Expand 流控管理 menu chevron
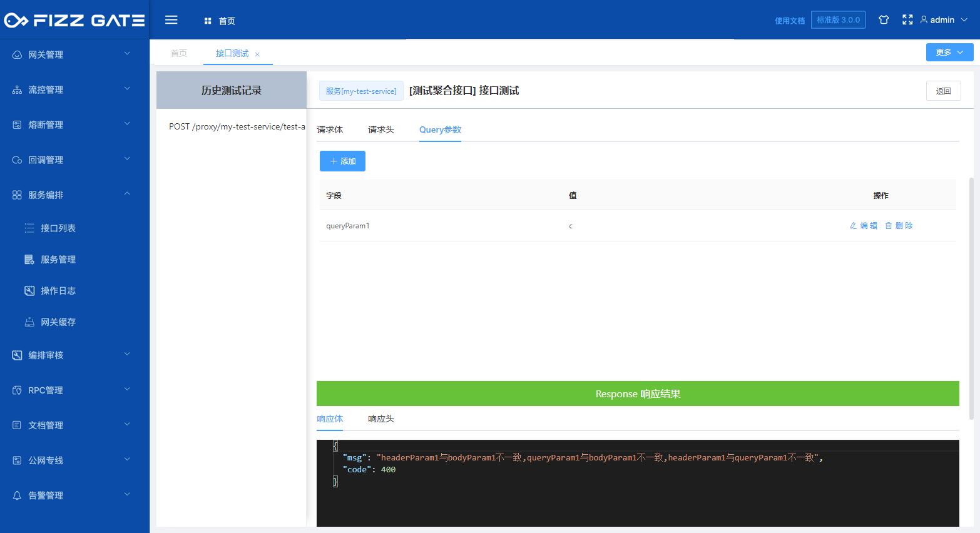The width and height of the screenshot is (980, 533). [127, 89]
